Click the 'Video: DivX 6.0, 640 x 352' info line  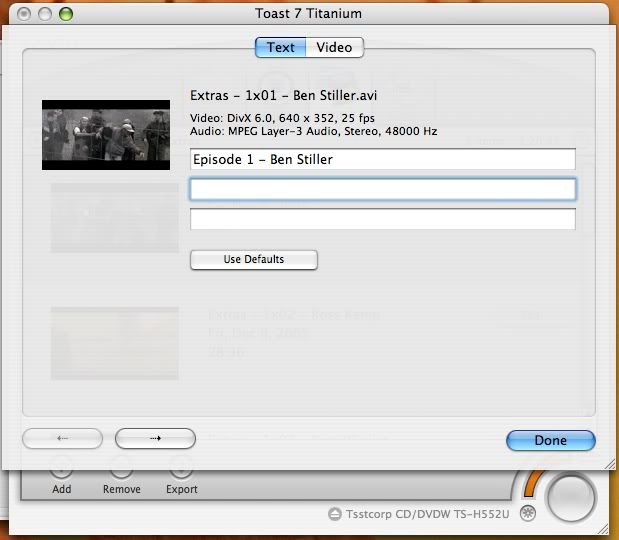(x=282, y=118)
